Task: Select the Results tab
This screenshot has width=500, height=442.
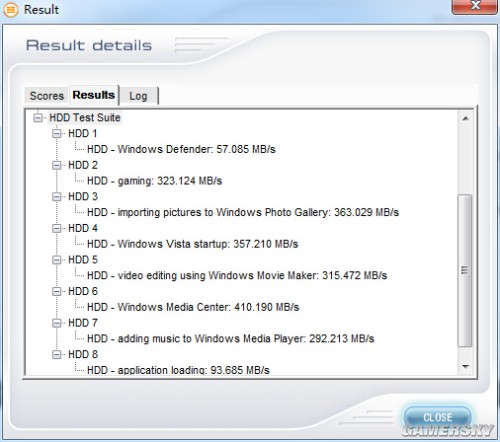Action: [94, 95]
